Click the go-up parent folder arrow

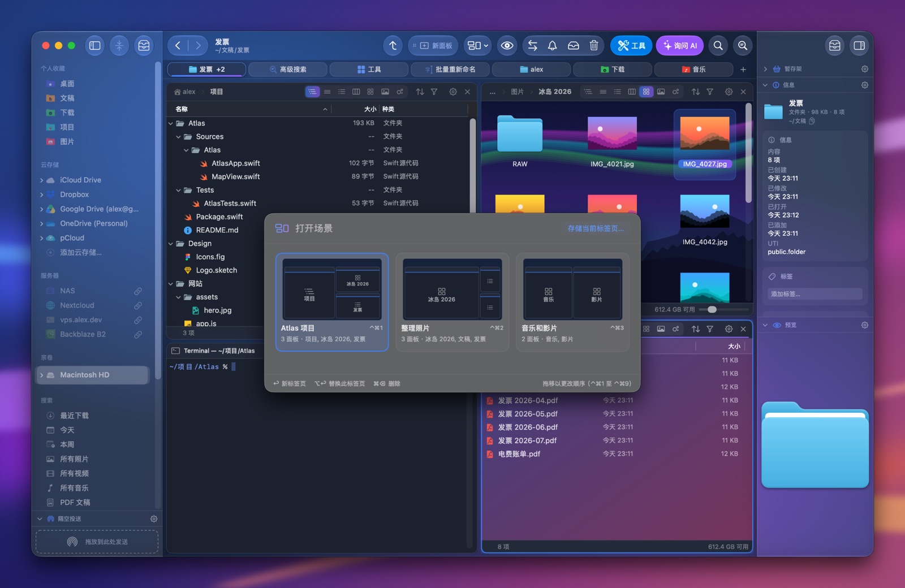pos(393,46)
